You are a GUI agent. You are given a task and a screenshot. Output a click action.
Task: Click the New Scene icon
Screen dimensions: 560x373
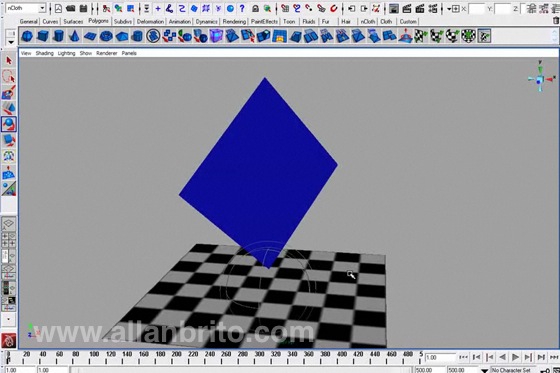pyautogui.click(x=58, y=8)
